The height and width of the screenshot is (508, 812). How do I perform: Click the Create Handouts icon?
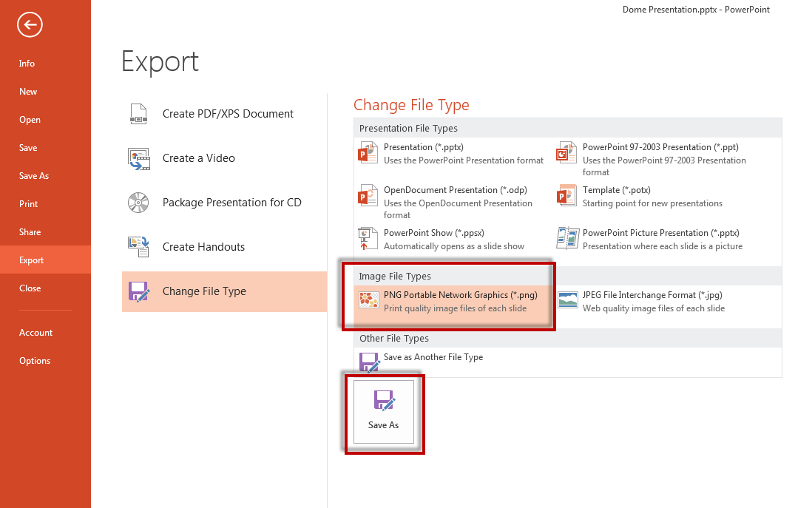[x=139, y=247]
